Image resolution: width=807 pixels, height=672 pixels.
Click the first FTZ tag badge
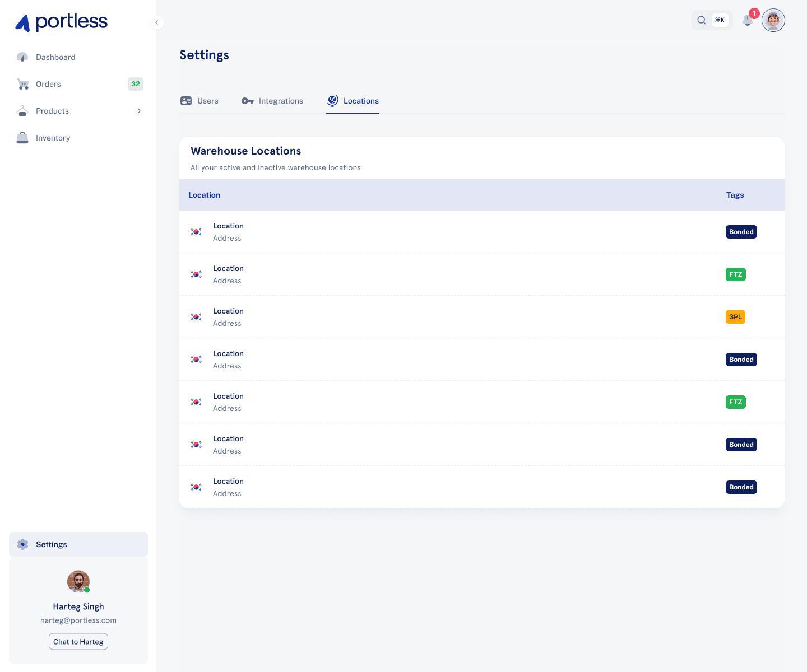736,274
